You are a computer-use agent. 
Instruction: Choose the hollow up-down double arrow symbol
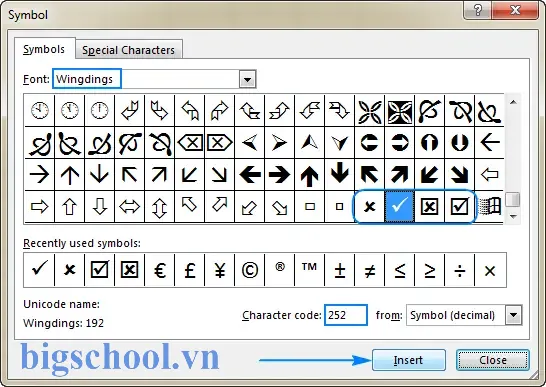pyautogui.click(x=159, y=206)
